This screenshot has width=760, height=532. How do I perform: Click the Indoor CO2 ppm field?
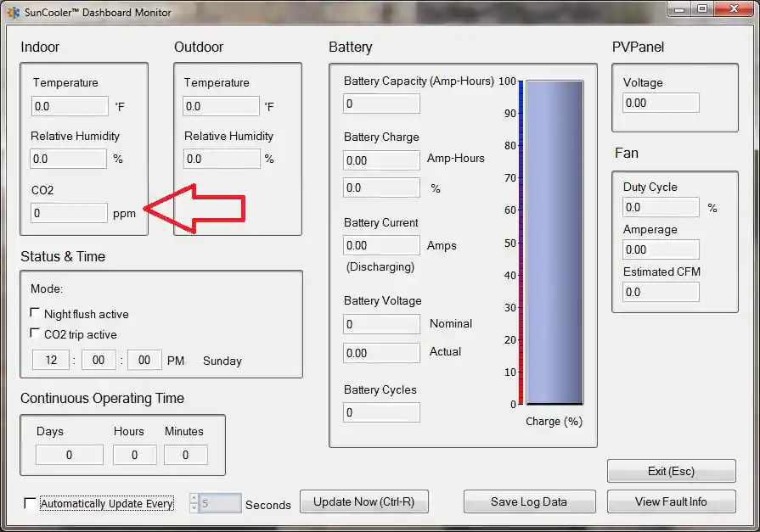pyautogui.click(x=69, y=213)
